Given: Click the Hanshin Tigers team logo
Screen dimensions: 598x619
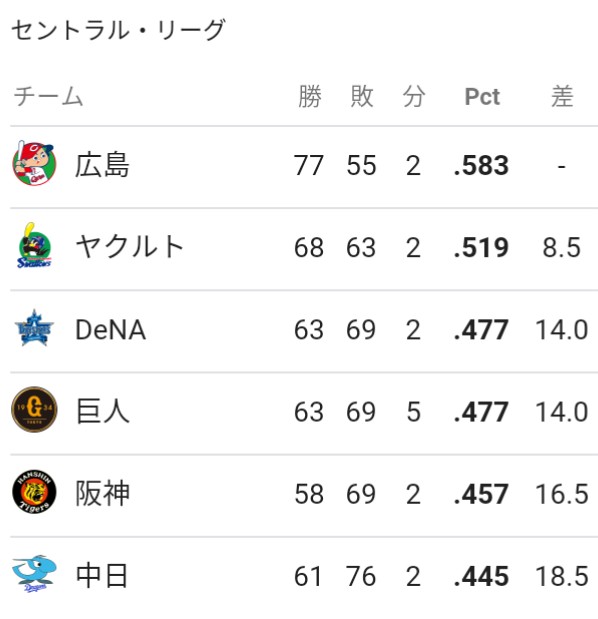Looking at the screenshot, I should tap(34, 492).
